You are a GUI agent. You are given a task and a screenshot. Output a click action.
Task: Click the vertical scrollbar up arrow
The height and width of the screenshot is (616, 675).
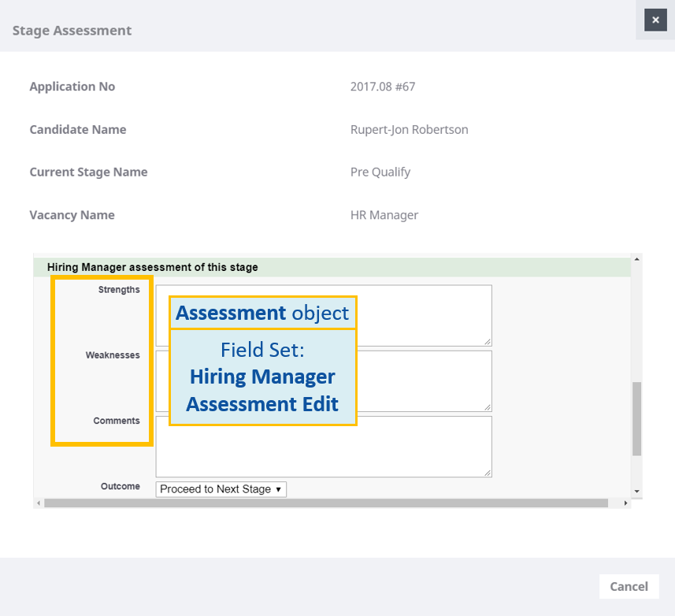click(x=636, y=258)
